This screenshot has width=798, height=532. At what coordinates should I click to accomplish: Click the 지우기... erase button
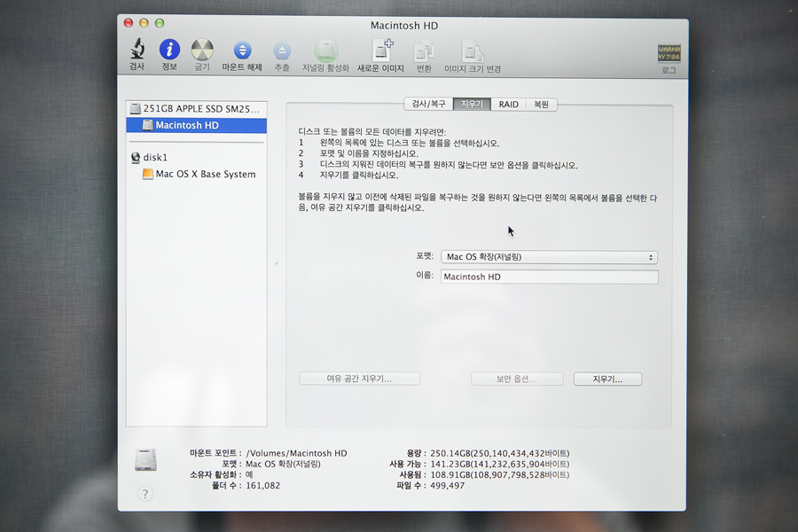[607, 379]
